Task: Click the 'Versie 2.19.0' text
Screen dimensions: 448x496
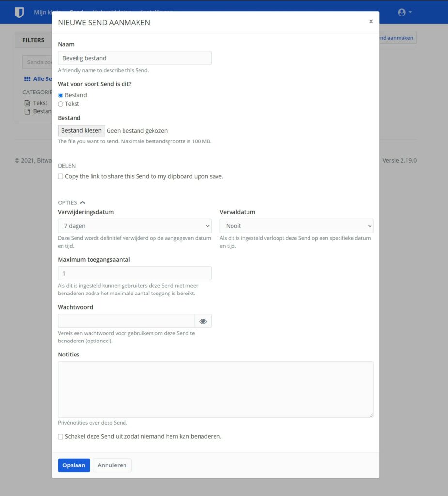Action: coord(399,161)
